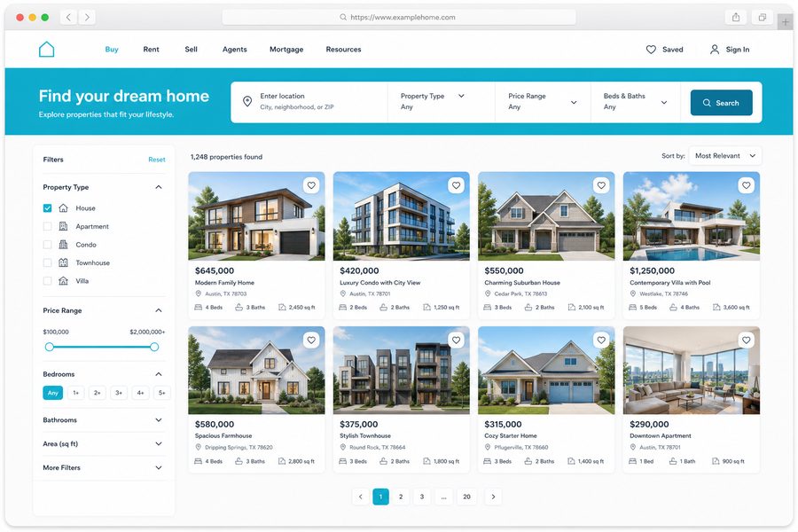Check the Apartment property type checkbox
The height and width of the screenshot is (532, 798).
(x=47, y=227)
